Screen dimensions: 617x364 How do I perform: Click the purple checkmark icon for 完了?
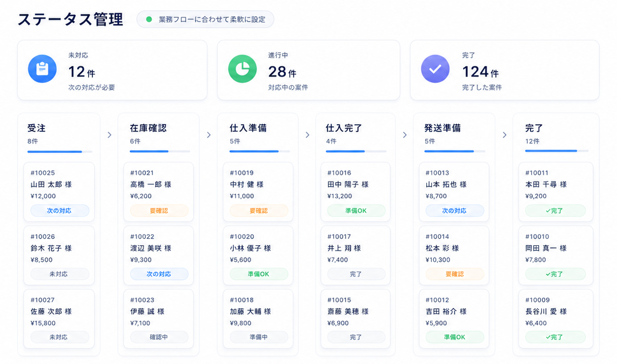435,69
